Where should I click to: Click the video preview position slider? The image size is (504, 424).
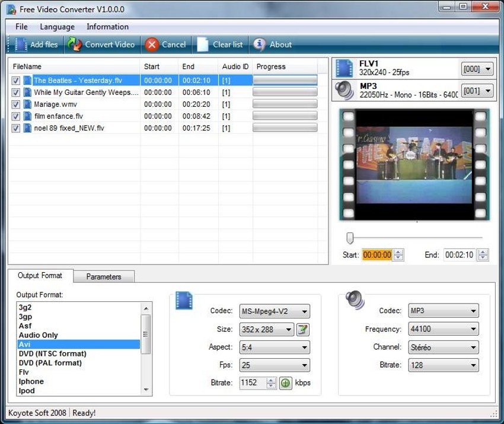[350, 238]
